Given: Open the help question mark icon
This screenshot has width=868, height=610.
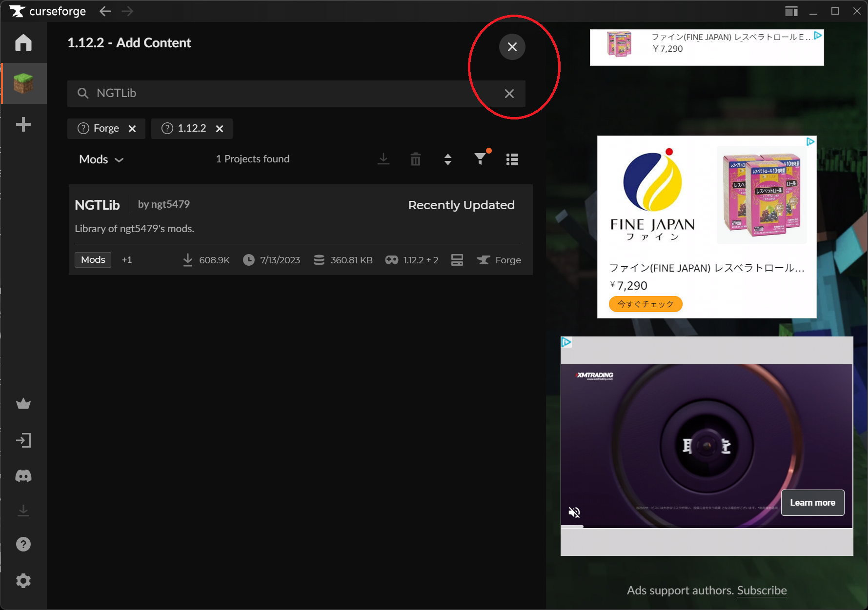Looking at the screenshot, I should point(23,544).
